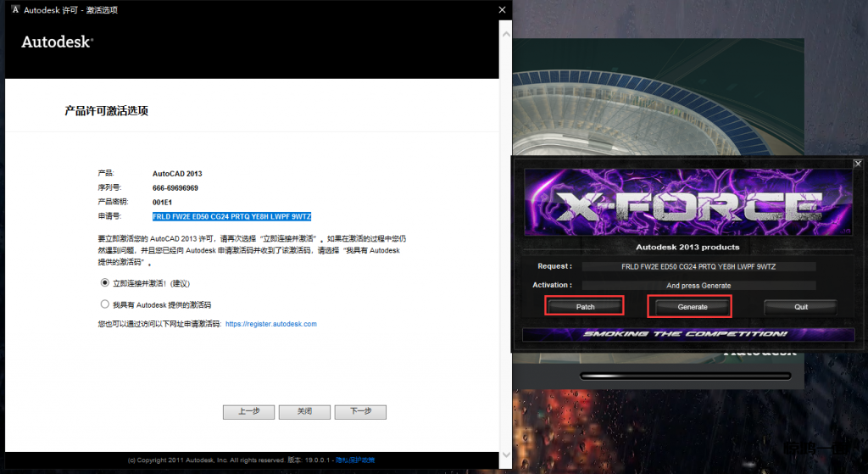Viewport: 868px width, 474px height.
Task: Click the Request code field in X-Force
Action: point(698,267)
